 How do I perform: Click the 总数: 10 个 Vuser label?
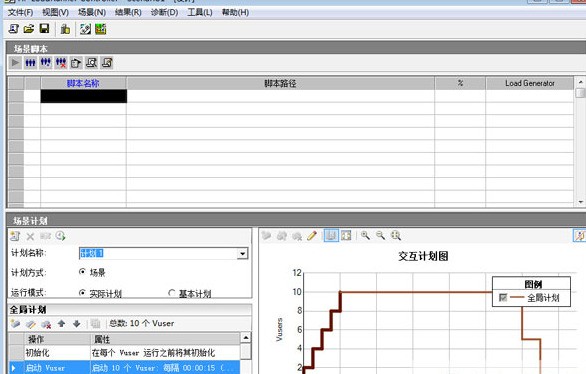tap(142, 324)
